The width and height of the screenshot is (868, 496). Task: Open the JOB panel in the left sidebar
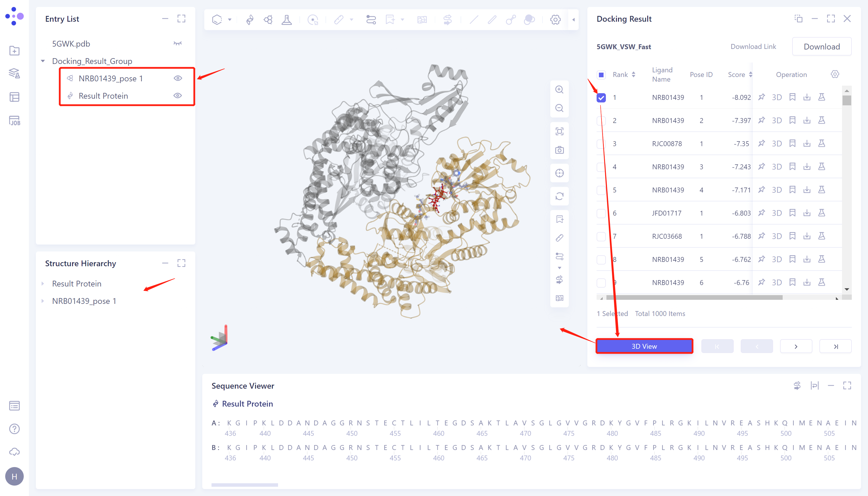(x=14, y=120)
